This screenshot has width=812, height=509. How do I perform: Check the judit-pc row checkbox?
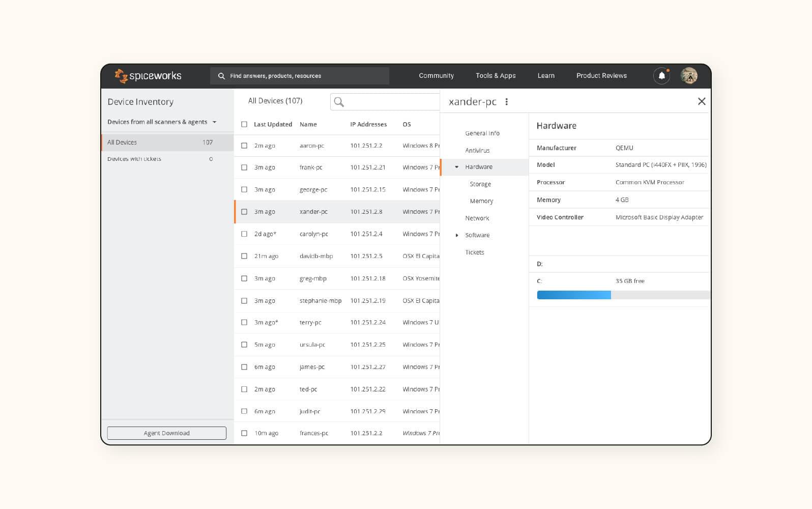[x=244, y=411]
